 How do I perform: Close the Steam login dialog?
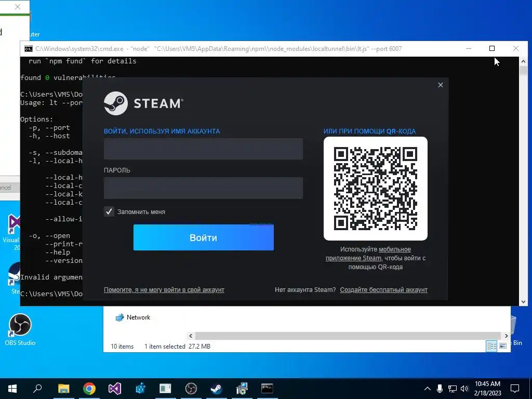click(441, 85)
